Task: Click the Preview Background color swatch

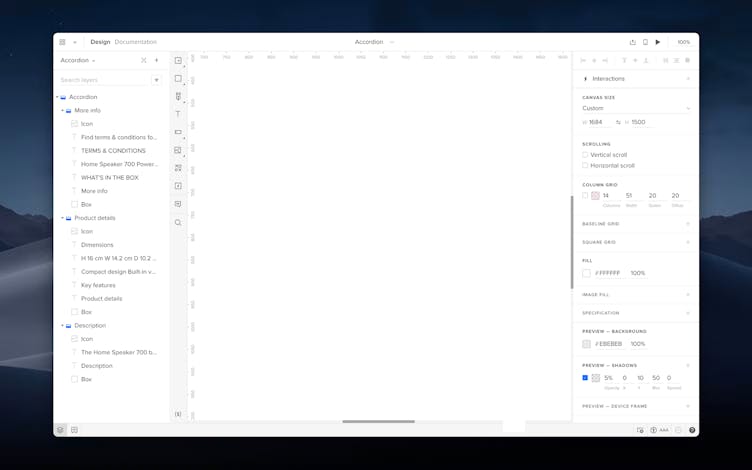Action: 587,344
